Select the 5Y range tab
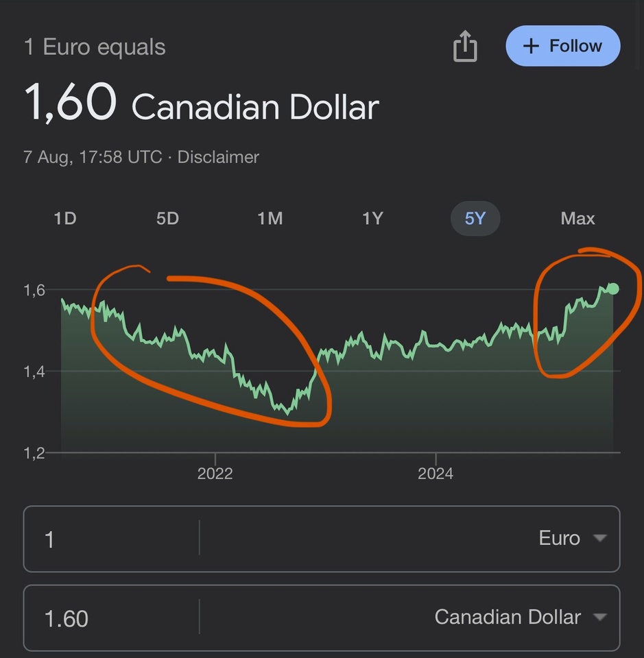 [475, 219]
